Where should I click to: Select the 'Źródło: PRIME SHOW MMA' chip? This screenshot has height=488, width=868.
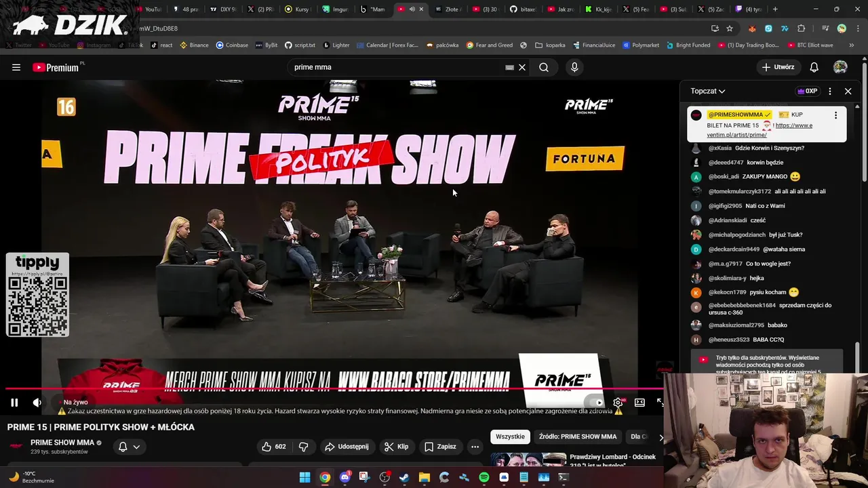(x=578, y=436)
